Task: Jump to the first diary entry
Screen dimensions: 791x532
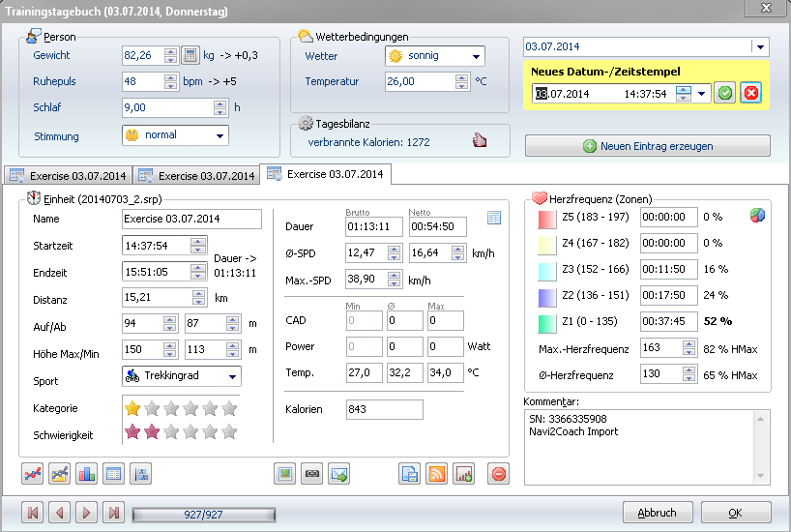Action: tap(32, 513)
